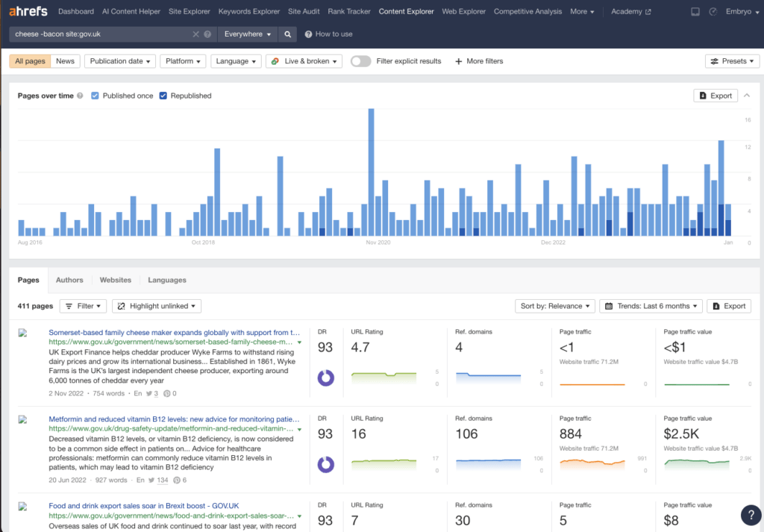
Task: Open Web Explorer
Action: [x=463, y=12]
